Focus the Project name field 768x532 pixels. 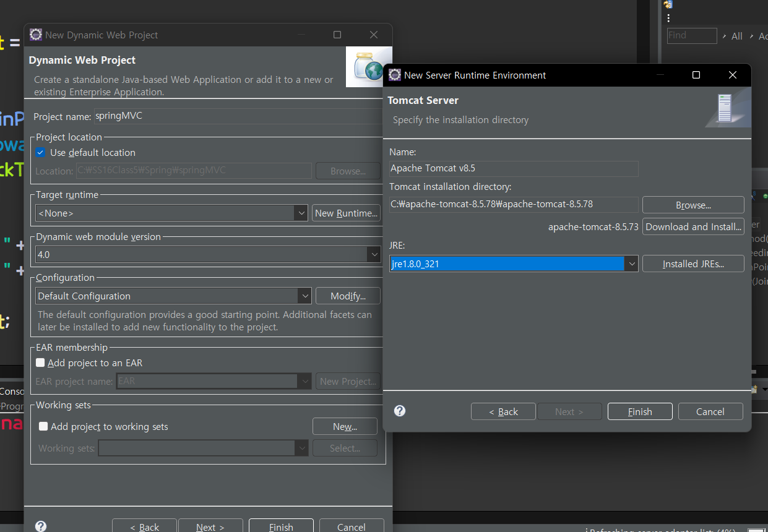(238, 116)
